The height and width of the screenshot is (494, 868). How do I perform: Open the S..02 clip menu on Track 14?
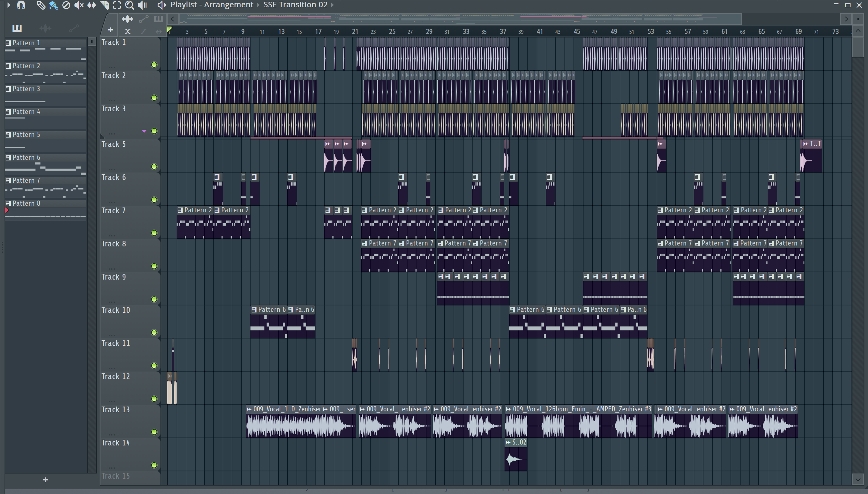pos(508,442)
